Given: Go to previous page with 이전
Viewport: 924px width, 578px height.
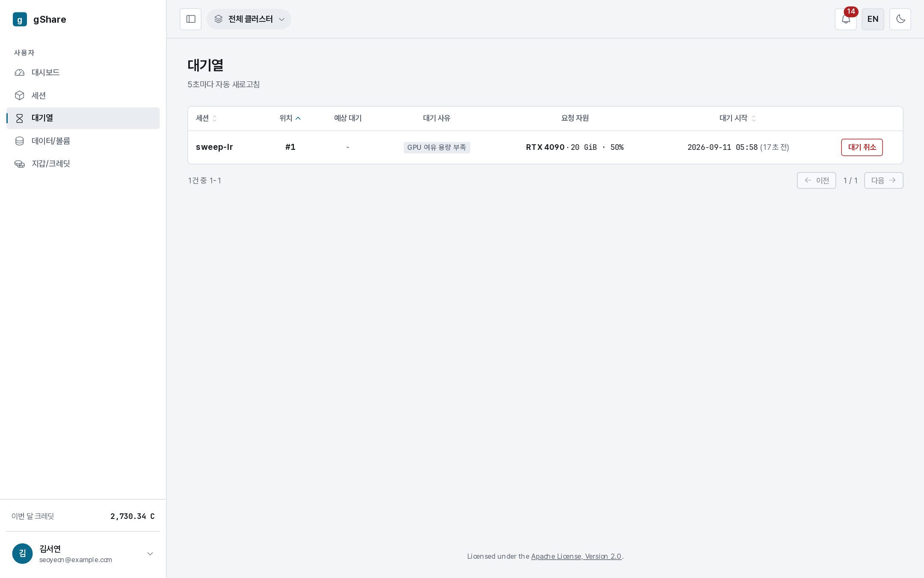Looking at the screenshot, I should (x=816, y=180).
